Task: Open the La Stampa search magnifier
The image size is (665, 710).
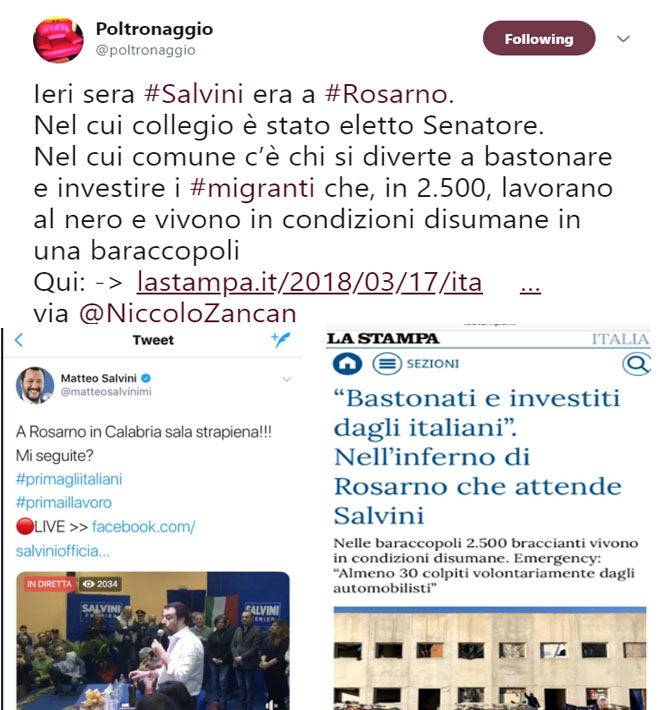Action: click(x=636, y=364)
